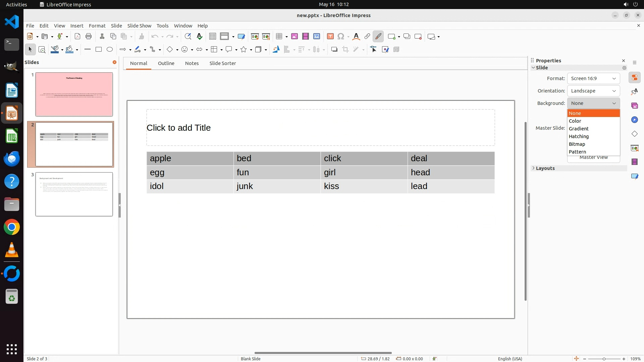Choose Gradient from Background list
The height and width of the screenshot is (362, 644).
579,129
